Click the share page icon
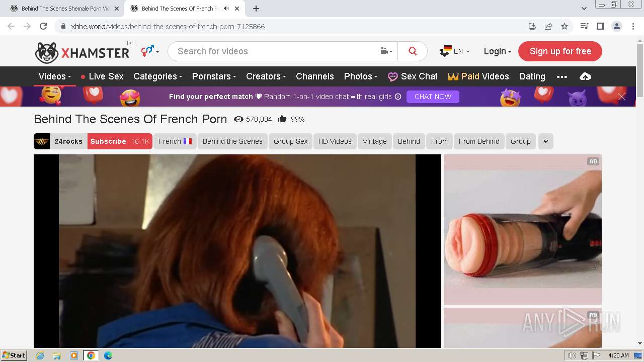This screenshot has width=644, height=362. (548, 26)
